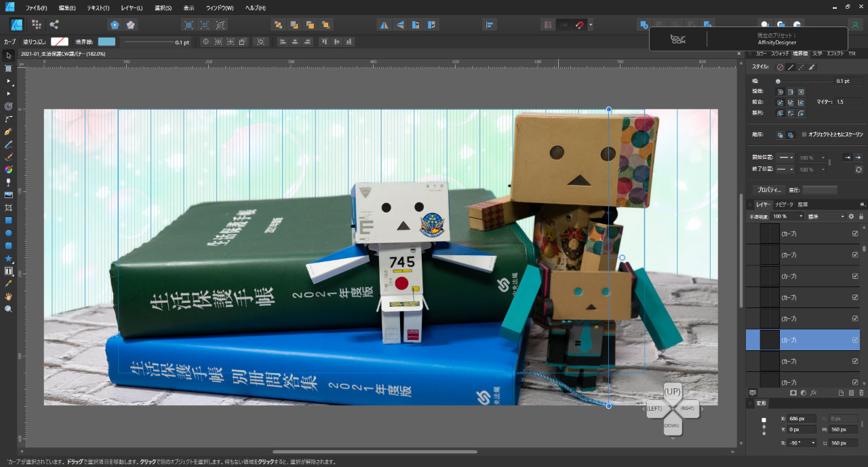Delete layer using trash icon
868x467 pixels.
(861, 392)
